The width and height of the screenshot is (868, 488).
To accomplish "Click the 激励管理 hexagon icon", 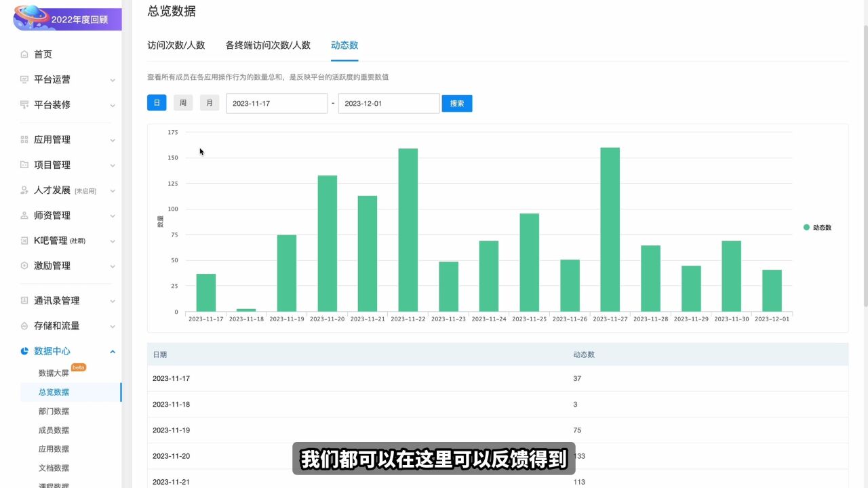I will click(24, 266).
